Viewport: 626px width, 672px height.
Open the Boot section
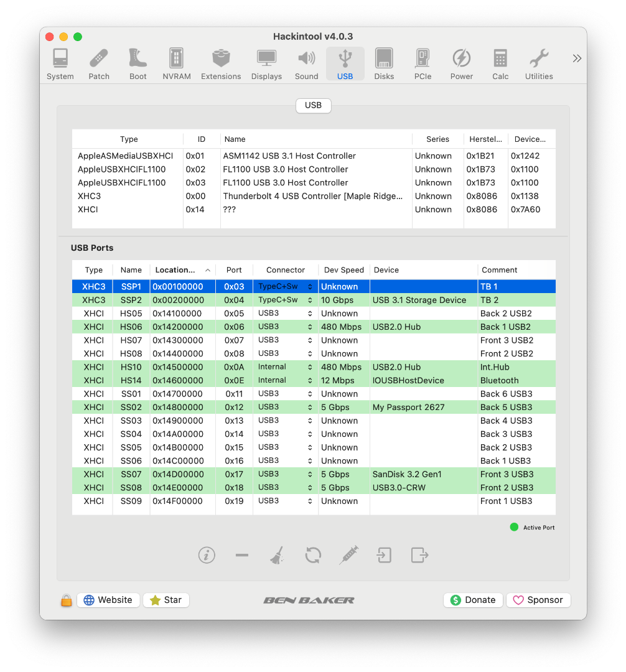(x=138, y=64)
